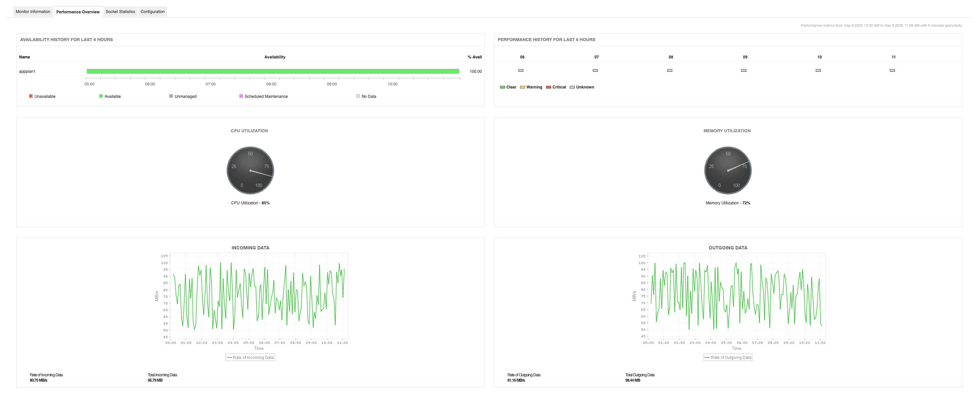Open the Configuration tab
980x396 pixels.
(x=152, y=11)
